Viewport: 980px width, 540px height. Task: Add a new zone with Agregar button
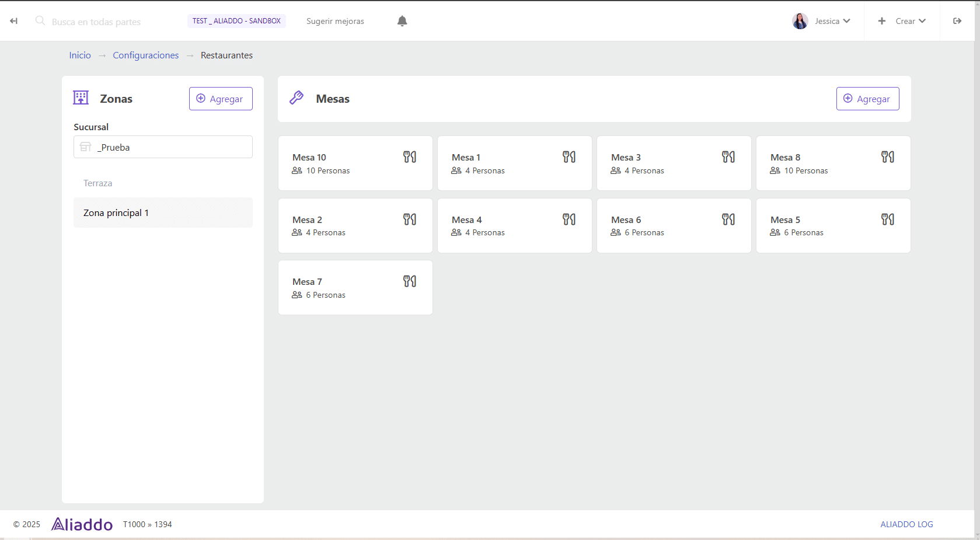(220, 99)
